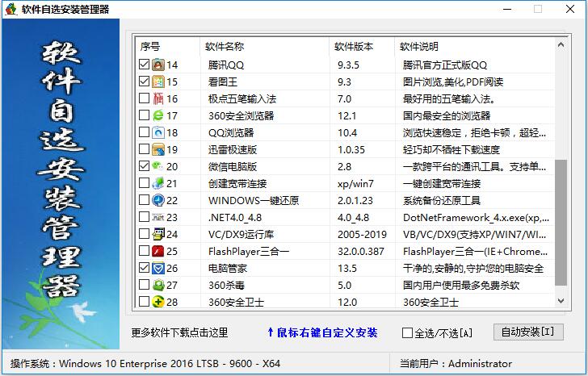Select the 腾讯QQ software name
This screenshot has height=376, width=588.
tap(226, 65)
